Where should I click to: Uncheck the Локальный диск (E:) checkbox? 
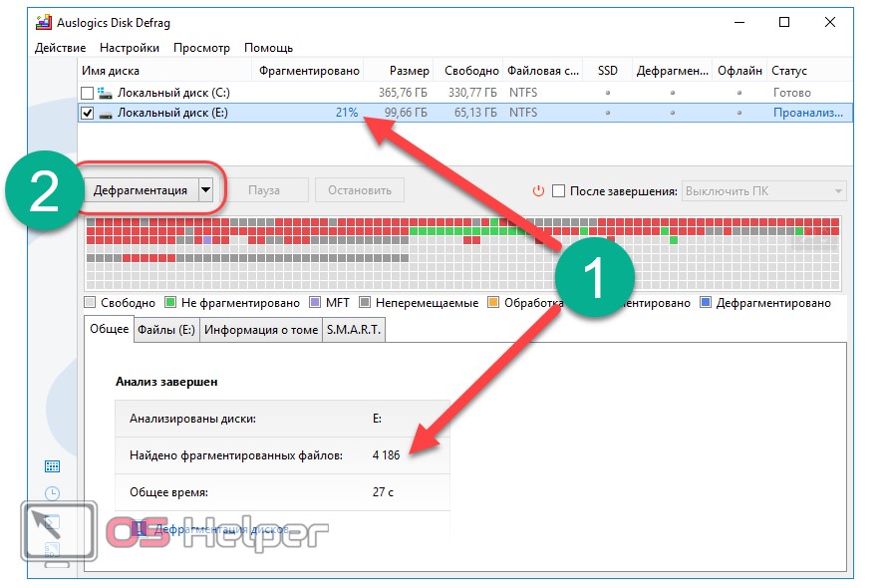[x=88, y=113]
